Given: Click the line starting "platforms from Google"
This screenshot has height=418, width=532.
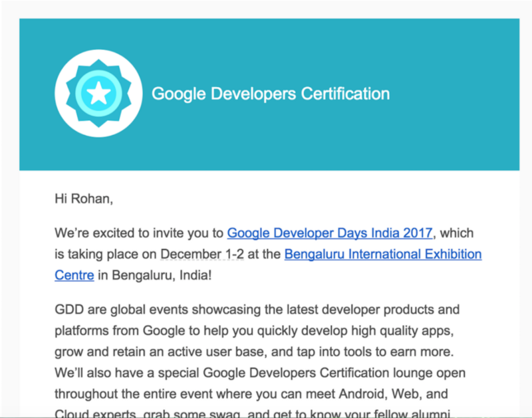Looking at the screenshot, I should (255, 330).
